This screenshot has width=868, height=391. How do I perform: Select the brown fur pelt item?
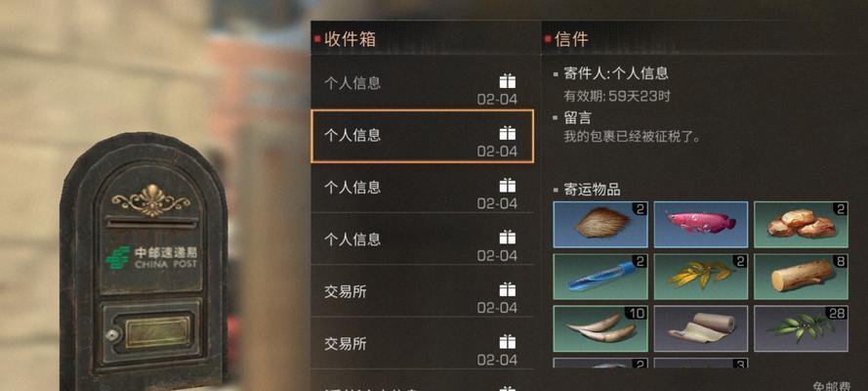[600, 224]
